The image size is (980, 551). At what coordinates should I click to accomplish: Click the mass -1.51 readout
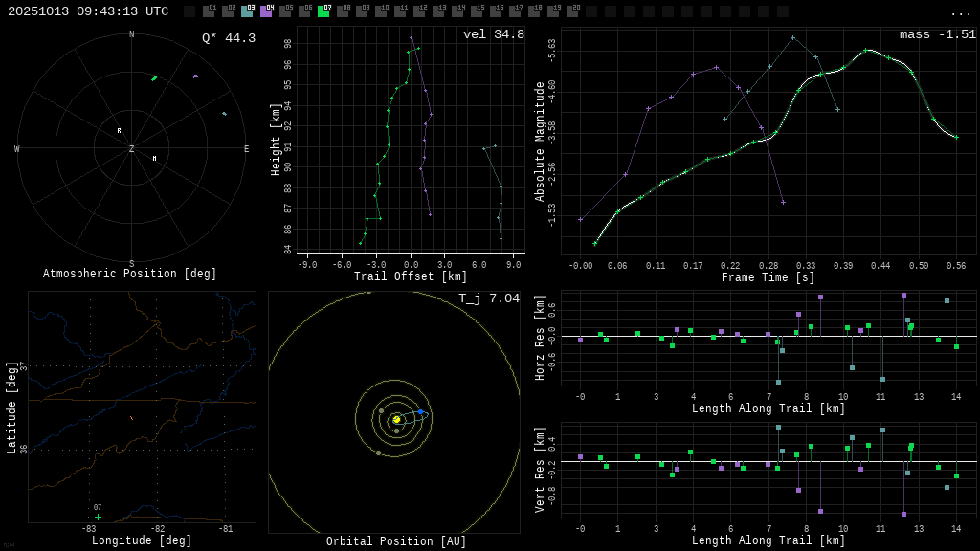(x=937, y=34)
